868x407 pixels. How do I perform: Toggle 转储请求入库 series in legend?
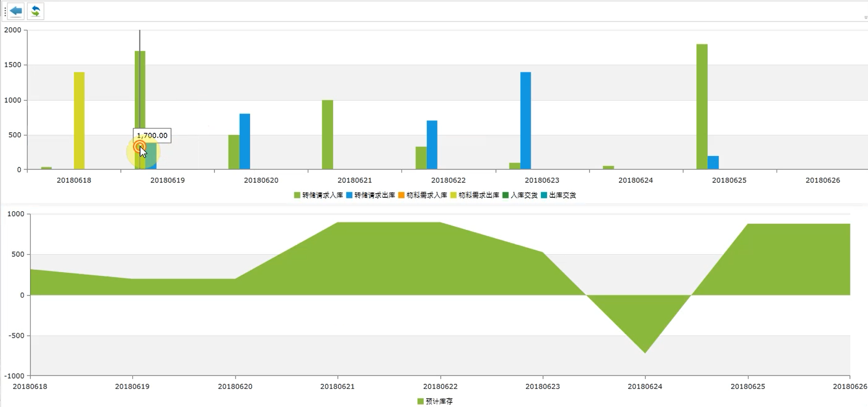tap(318, 195)
